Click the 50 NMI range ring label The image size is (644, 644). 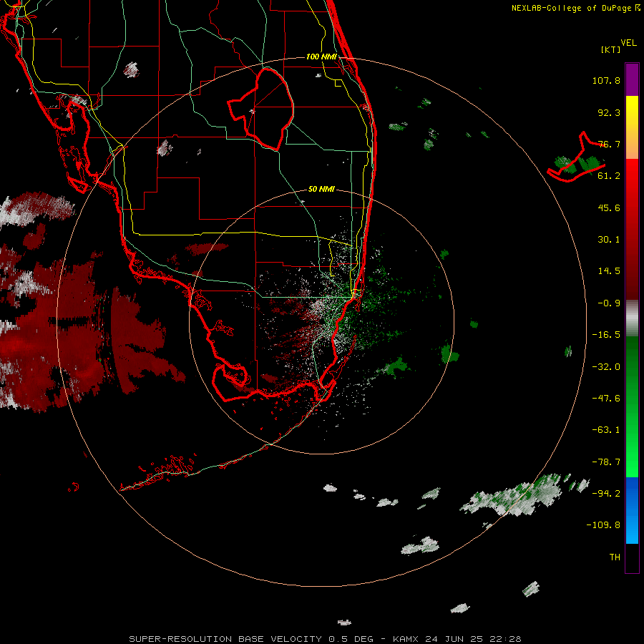coord(321,190)
